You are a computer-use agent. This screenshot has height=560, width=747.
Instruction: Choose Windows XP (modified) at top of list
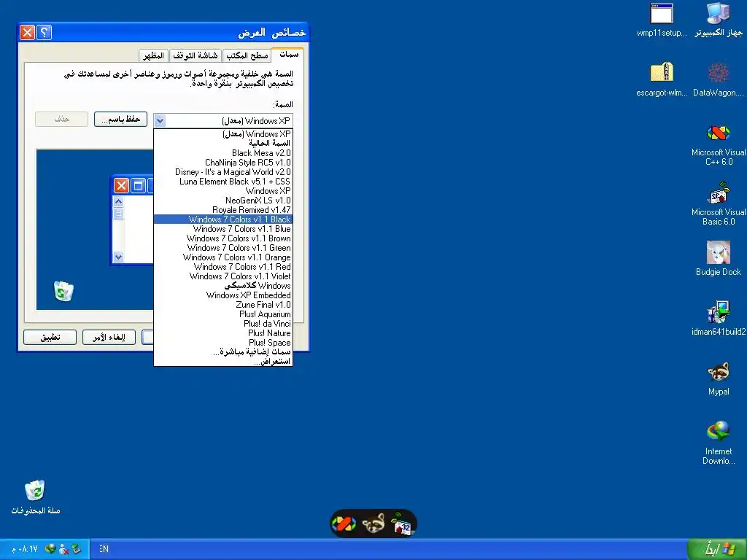(x=223, y=134)
